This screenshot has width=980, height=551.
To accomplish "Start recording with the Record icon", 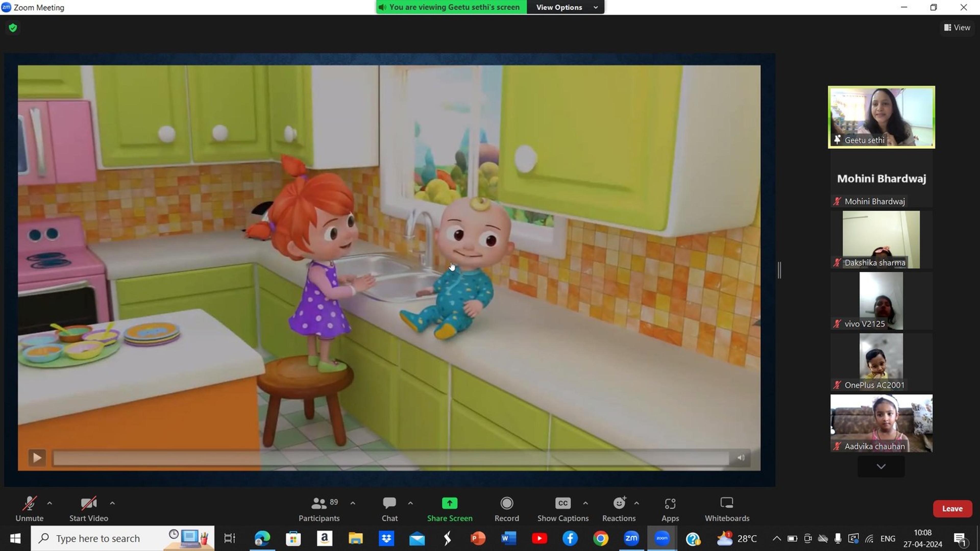I will click(507, 503).
